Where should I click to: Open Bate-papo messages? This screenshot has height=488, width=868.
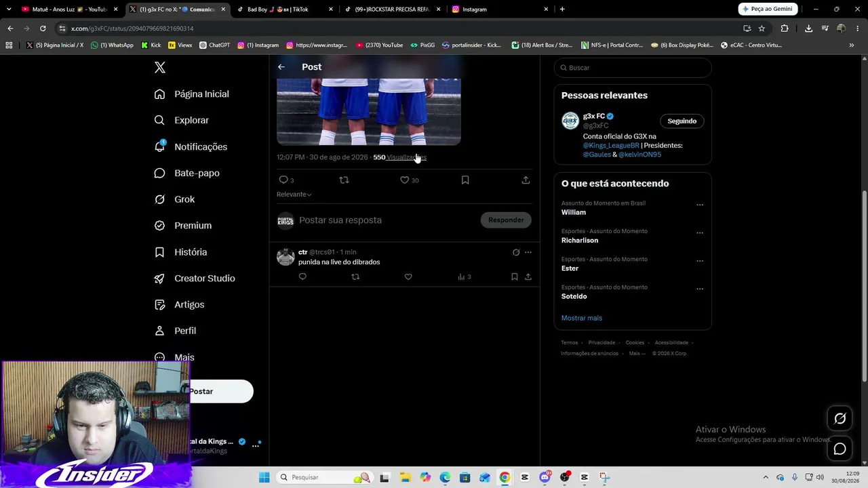pos(187,173)
